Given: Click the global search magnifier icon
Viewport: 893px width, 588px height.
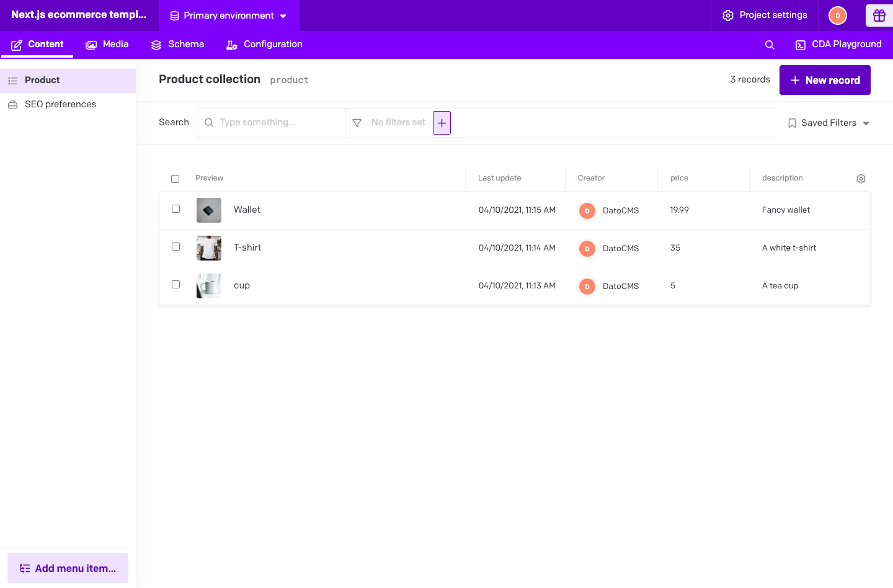Looking at the screenshot, I should tap(770, 45).
